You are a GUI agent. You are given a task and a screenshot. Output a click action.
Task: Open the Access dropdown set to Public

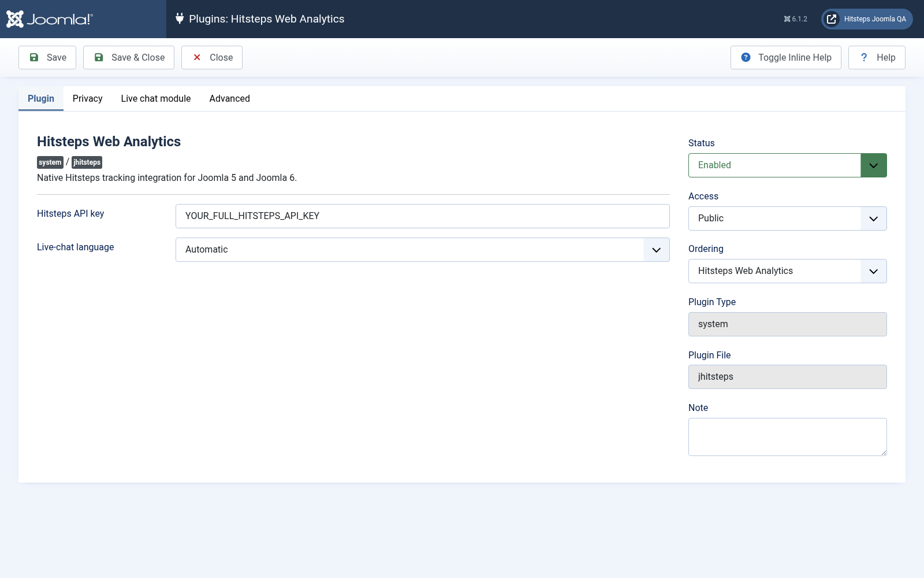(788, 218)
